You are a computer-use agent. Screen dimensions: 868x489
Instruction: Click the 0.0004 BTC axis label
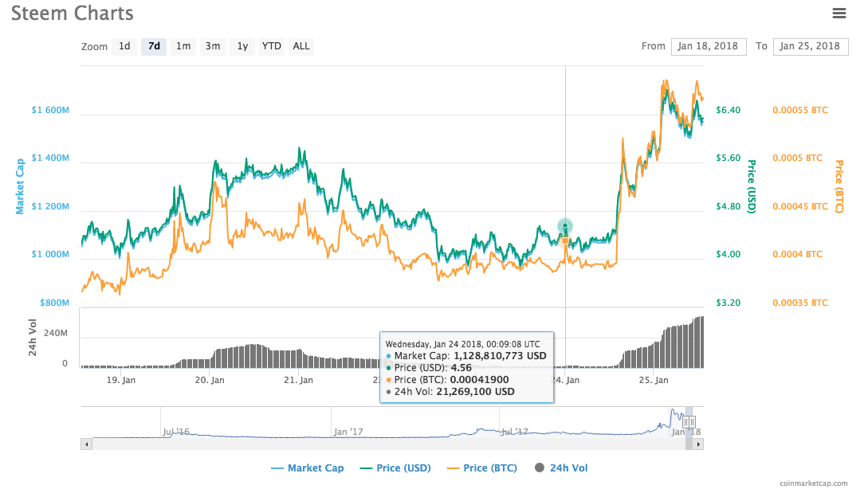point(798,255)
